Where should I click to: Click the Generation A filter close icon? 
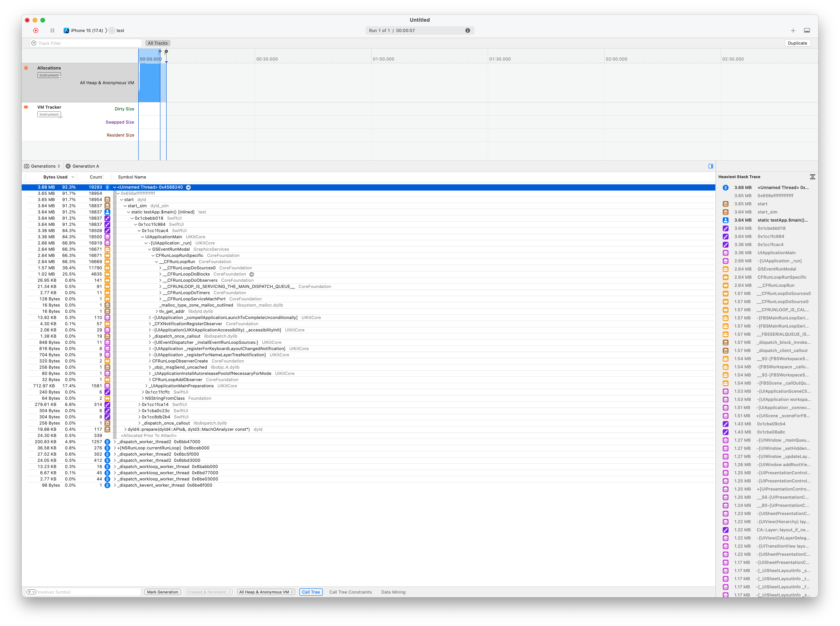click(68, 166)
